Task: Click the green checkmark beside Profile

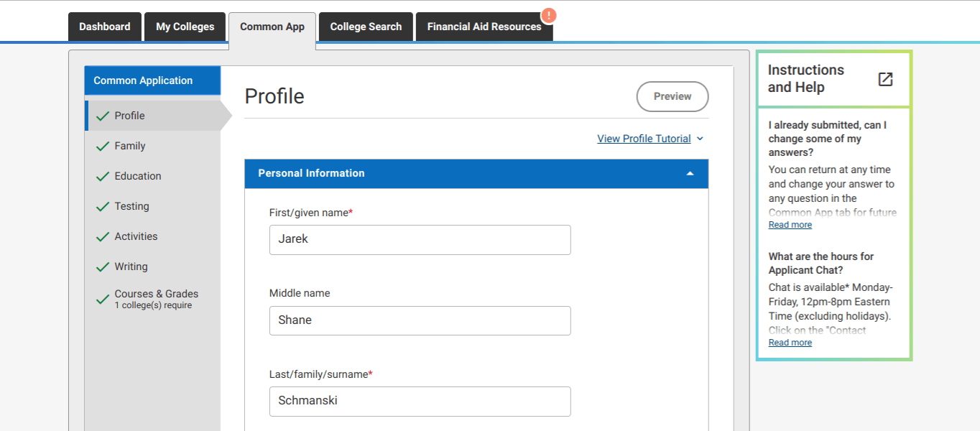Action: click(103, 116)
